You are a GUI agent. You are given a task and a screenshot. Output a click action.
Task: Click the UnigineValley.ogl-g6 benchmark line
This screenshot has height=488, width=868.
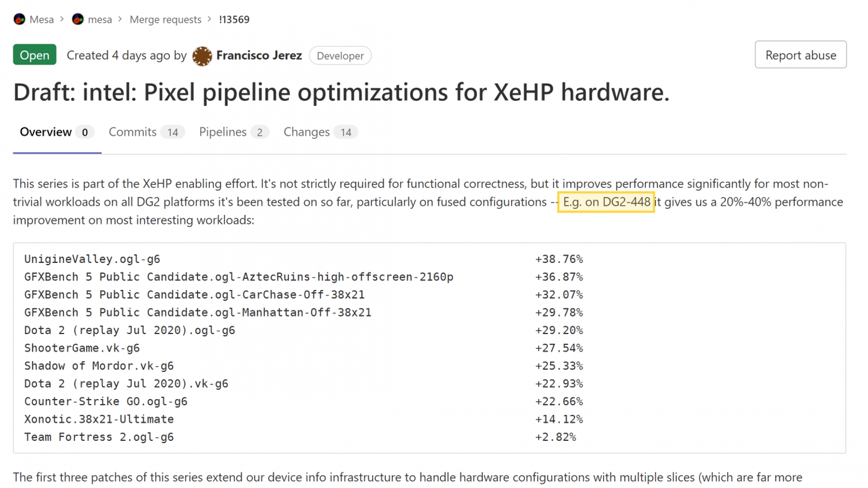92,259
